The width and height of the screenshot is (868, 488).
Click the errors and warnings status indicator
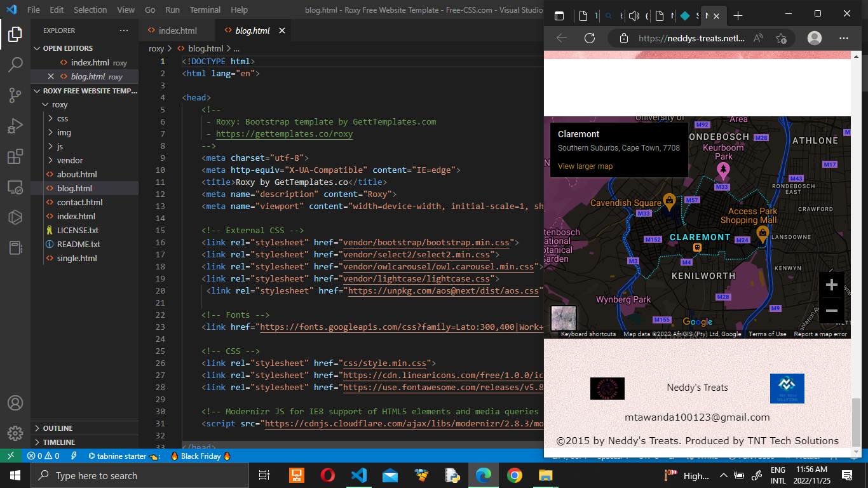tap(43, 456)
